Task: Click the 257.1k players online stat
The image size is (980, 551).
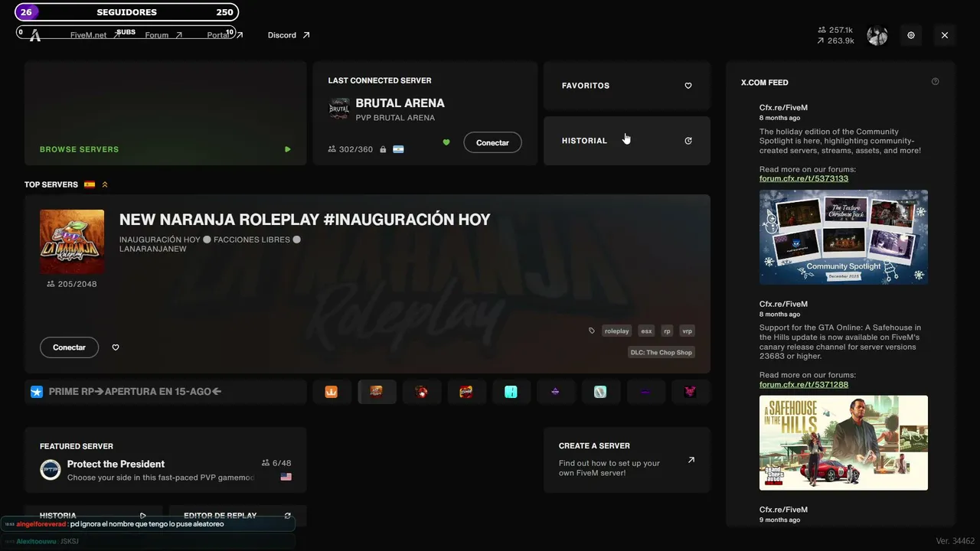Action: click(x=835, y=30)
